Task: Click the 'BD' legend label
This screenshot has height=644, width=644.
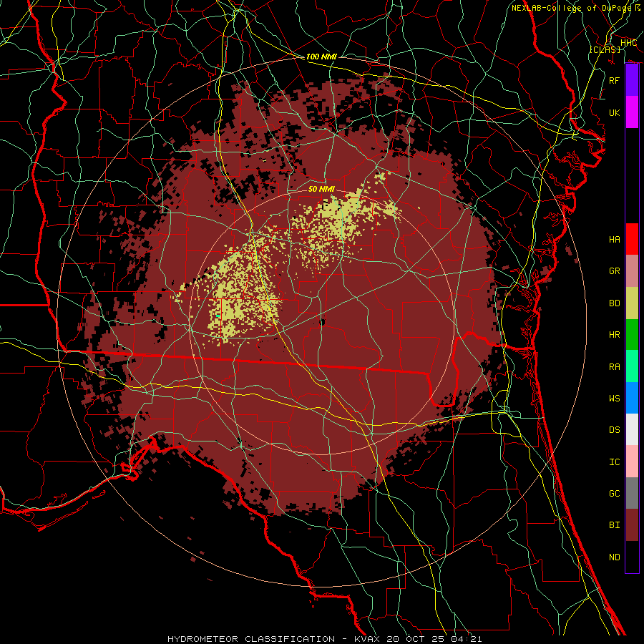Action: point(615,303)
